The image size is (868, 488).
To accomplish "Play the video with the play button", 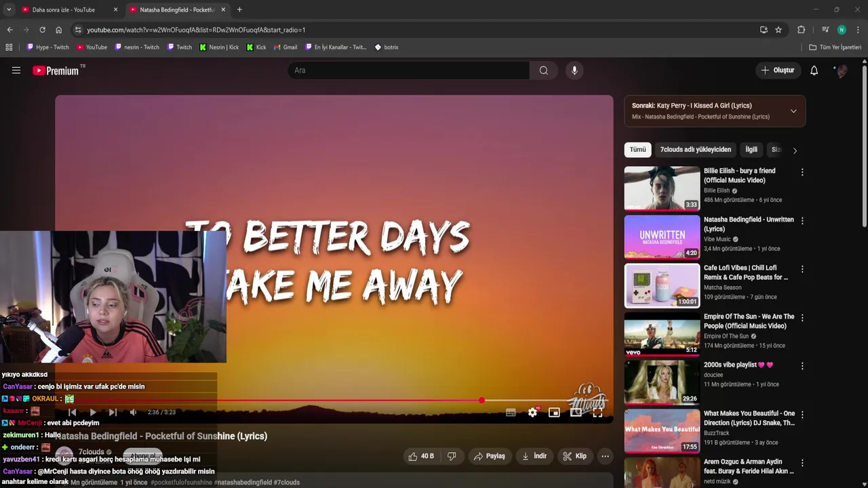I will [x=93, y=412].
